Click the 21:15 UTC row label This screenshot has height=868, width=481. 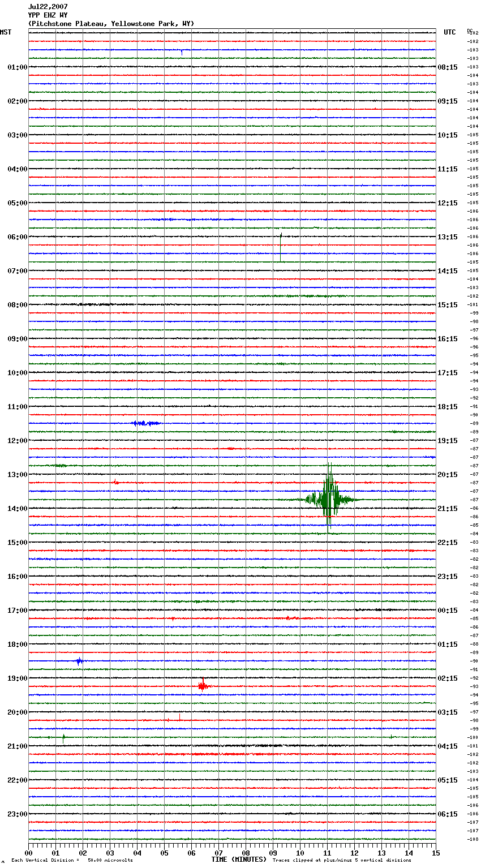pos(448,509)
